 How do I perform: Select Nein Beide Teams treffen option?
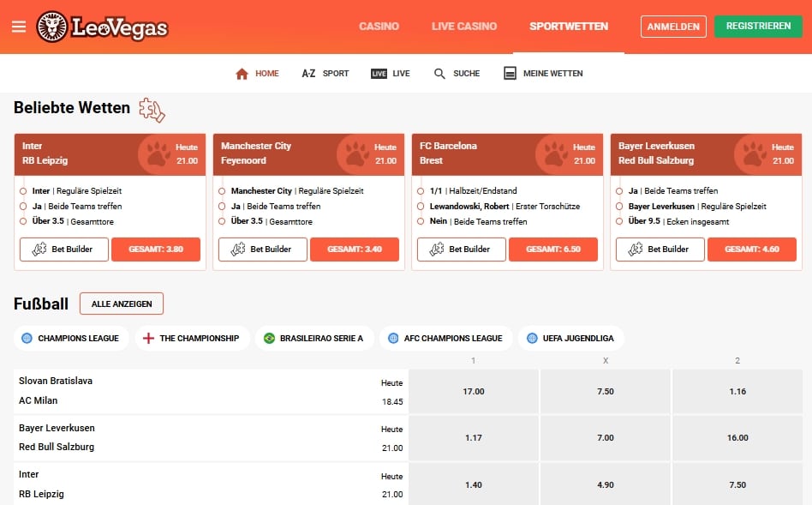tap(421, 221)
